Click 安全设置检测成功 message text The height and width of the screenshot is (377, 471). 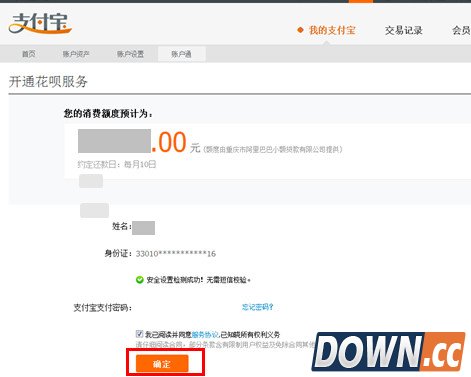pos(198,280)
